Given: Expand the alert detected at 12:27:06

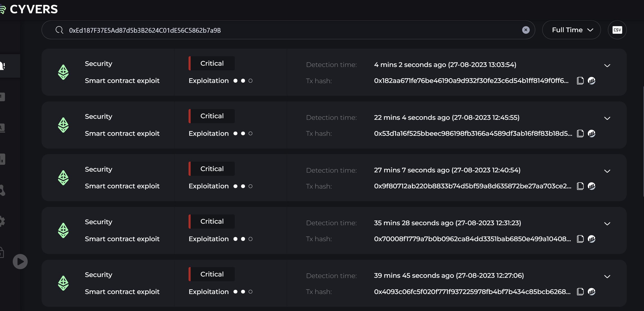Looking at the screenshot, I should (607, 276).
